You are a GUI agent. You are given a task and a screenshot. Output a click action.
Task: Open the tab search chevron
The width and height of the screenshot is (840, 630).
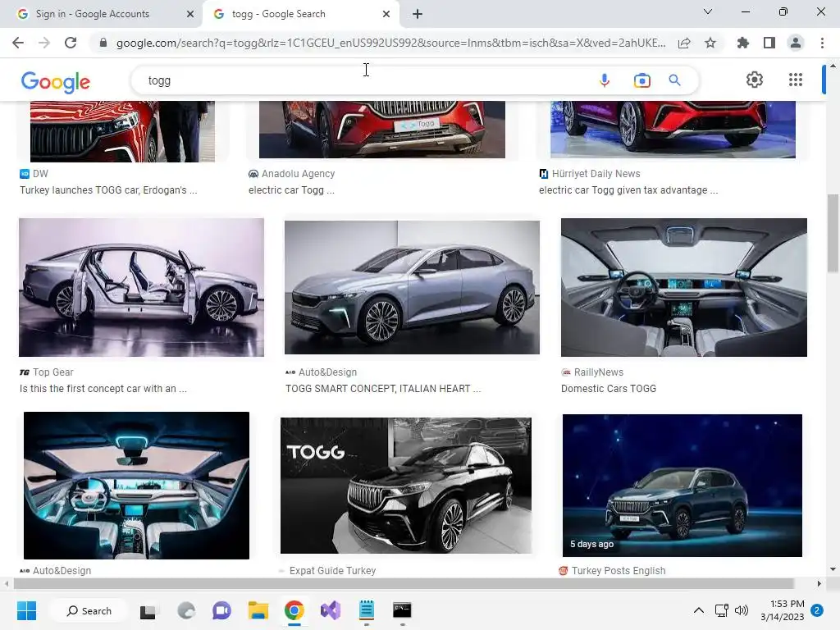point(708,11)
